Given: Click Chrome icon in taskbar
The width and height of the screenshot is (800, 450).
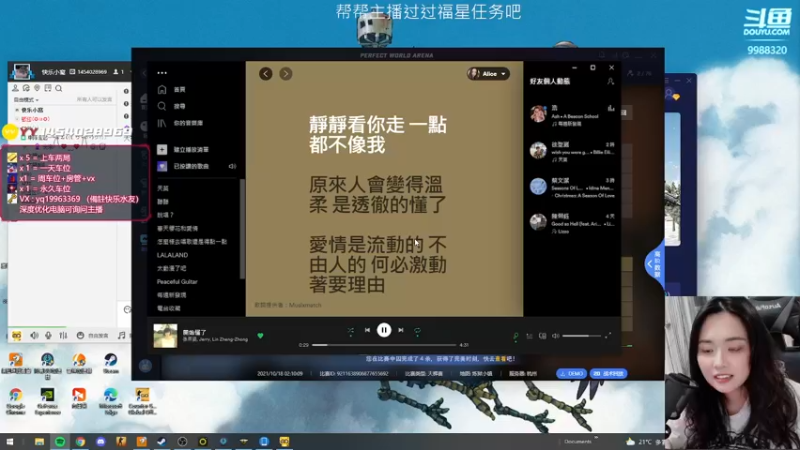Looking at the screenshot, I should pyautogui.click(x=80, y=441).
